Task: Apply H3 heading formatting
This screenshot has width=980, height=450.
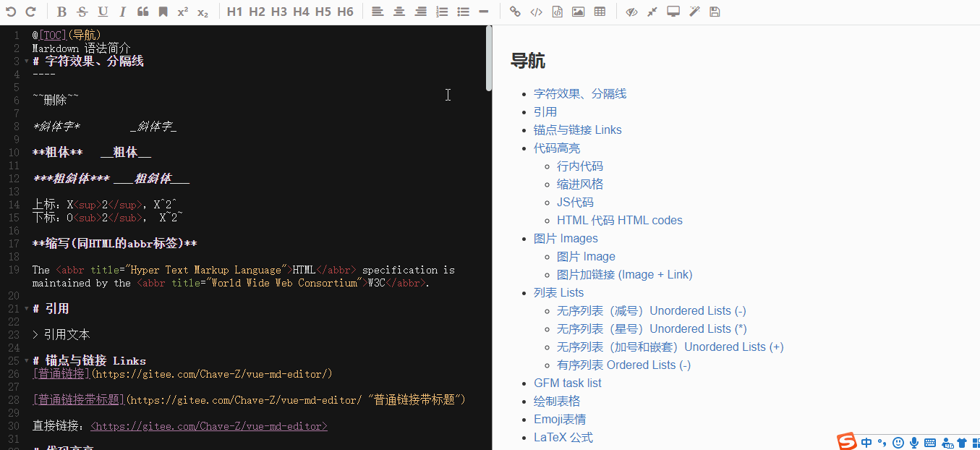Action: 279,11
